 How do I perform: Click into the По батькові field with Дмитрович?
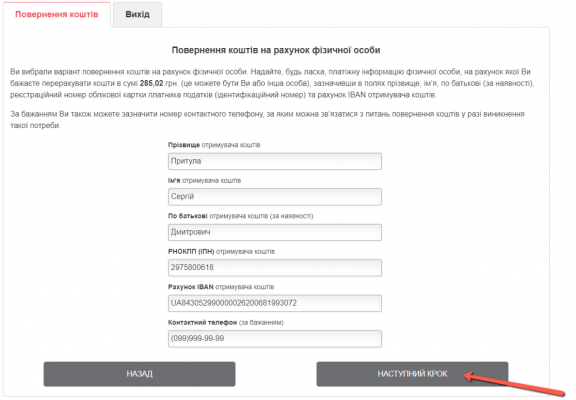[275, 232]
